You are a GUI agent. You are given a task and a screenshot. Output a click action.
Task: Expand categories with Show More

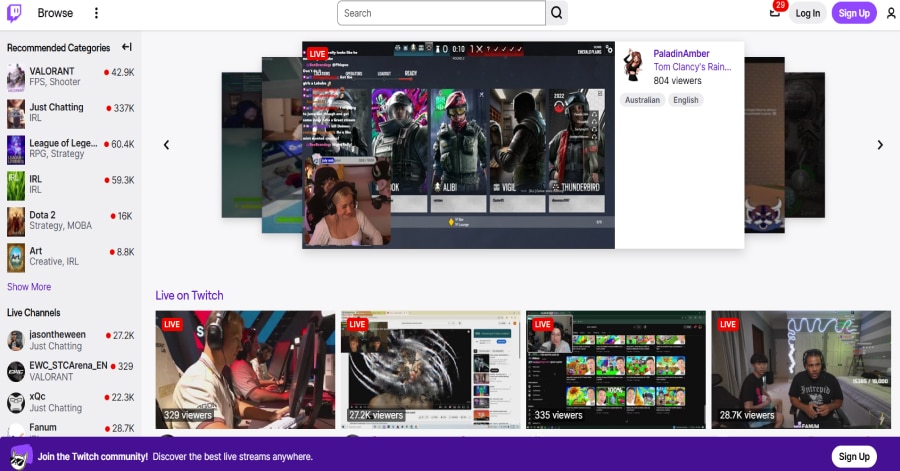(x=29, y=287)
